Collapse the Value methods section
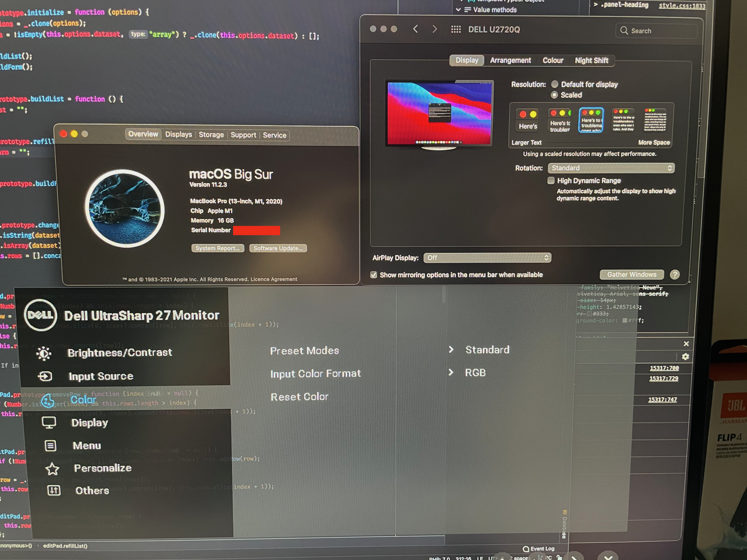Screen dimensions: 747x560 click(458, 10)
